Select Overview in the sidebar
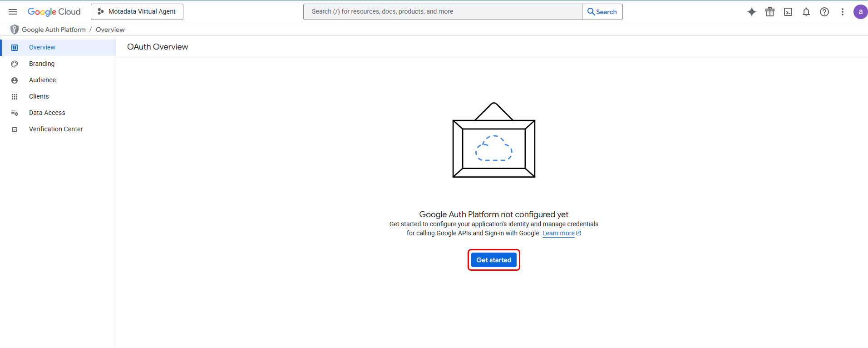868x348 pixels. [58, 47]
